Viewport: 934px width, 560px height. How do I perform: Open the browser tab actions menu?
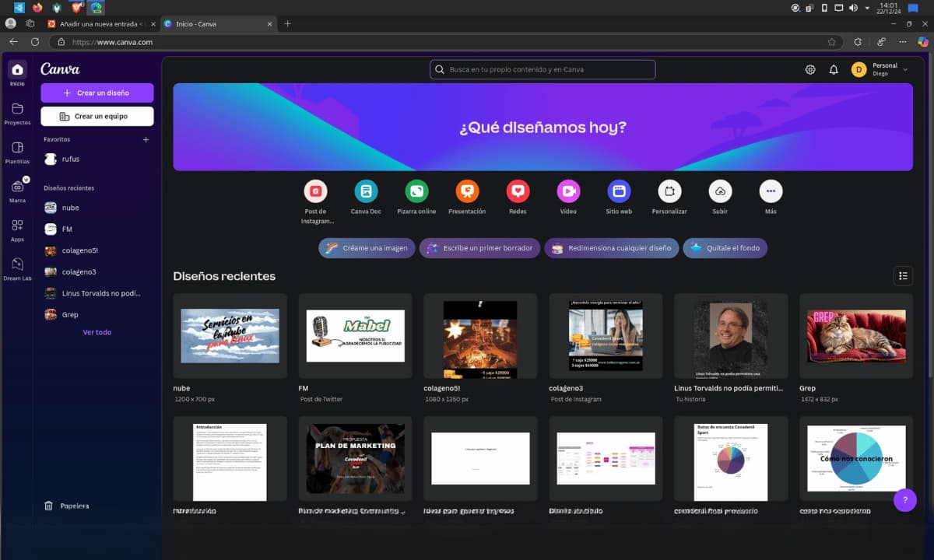point(30,23)
